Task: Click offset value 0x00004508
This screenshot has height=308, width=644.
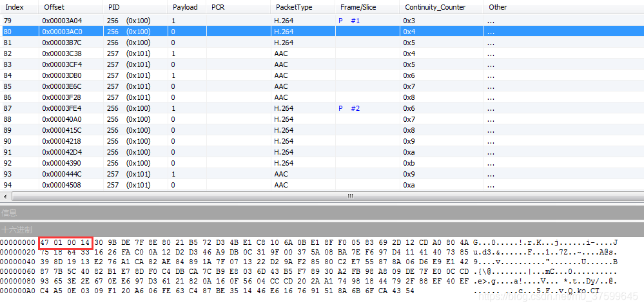Action: (x=62, y=185)
